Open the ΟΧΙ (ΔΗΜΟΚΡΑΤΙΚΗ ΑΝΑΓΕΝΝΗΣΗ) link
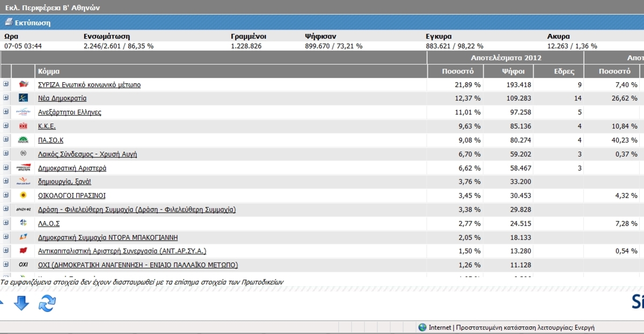 coord(138,265)
